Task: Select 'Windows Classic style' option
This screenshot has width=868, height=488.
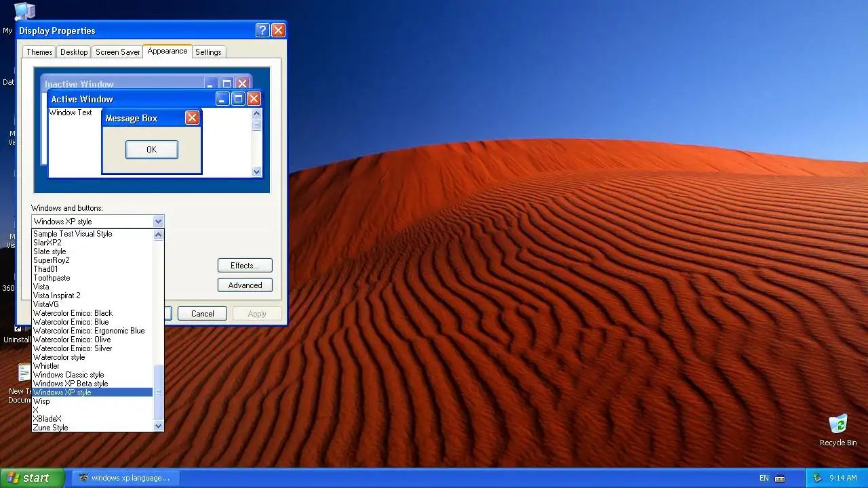Action: click(92, 375)
